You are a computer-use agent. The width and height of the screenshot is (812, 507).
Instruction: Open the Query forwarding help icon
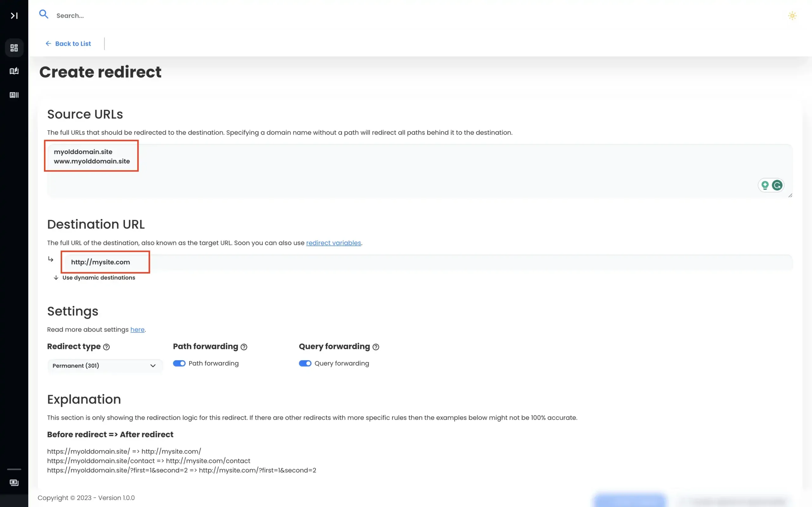(376, 347)
